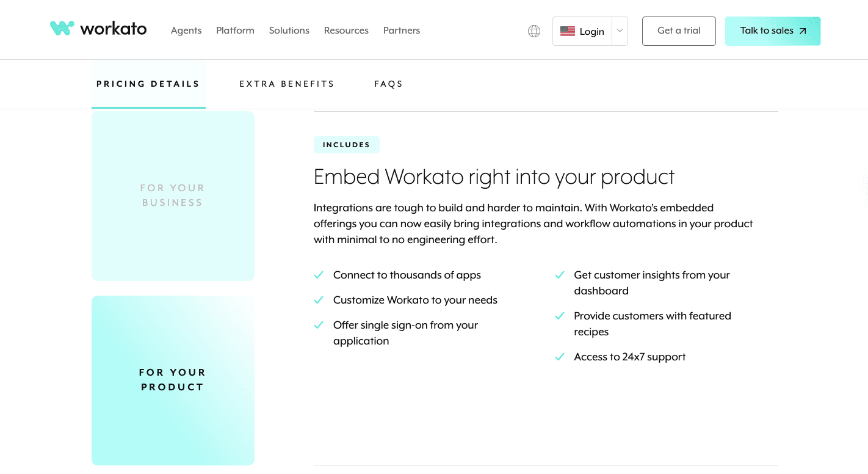Open the Agents navigation link
The image size is (868, 474).
coord(186,31)
